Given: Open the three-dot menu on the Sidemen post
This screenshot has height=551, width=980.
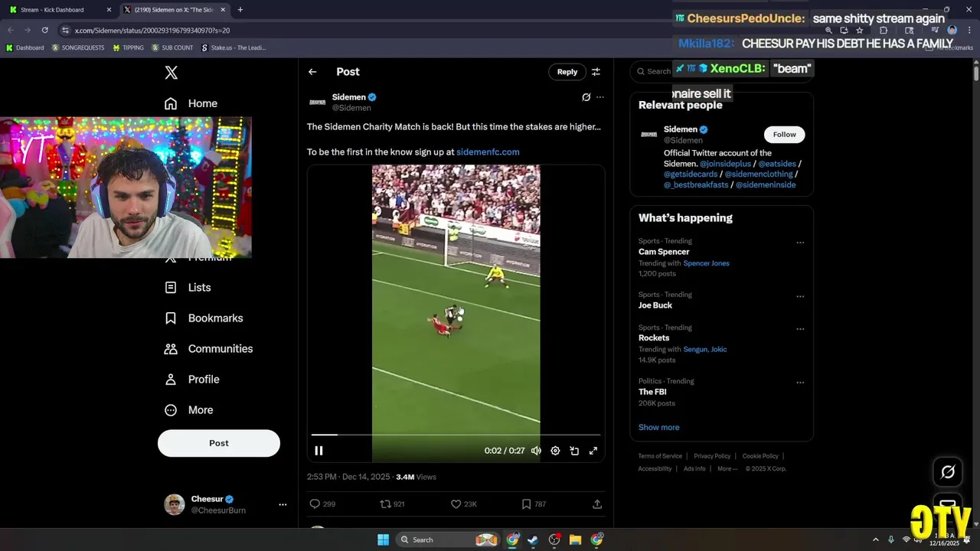Looking at the screenshot, I should tap(600, 97).
